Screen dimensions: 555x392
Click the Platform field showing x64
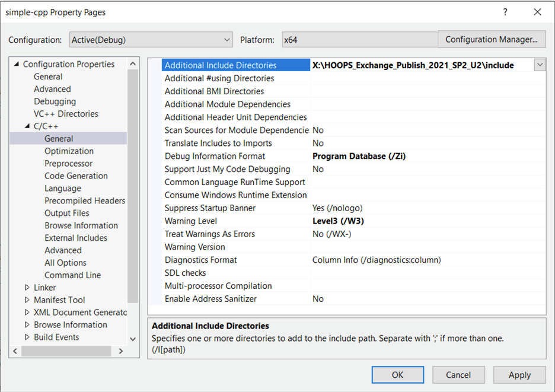[x=359, y=40]
